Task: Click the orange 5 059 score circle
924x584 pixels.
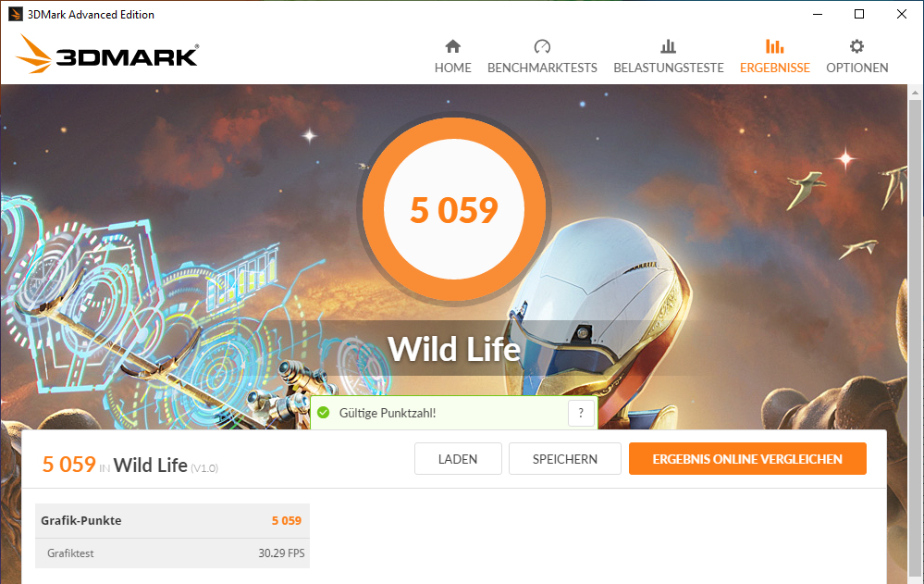Action: pos(454,209)
